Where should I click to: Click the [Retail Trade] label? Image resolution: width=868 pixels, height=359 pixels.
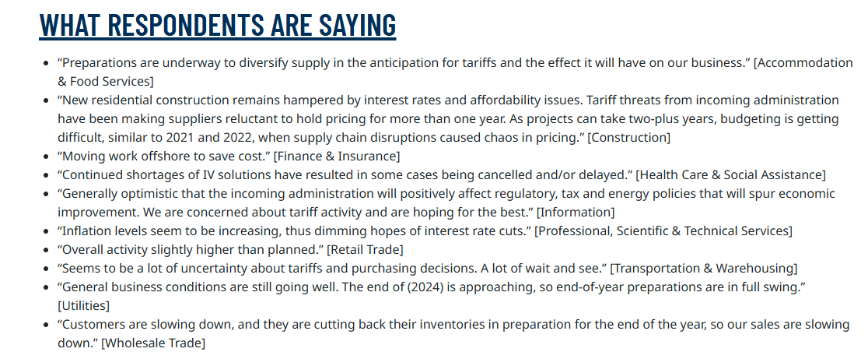point(365,249)
